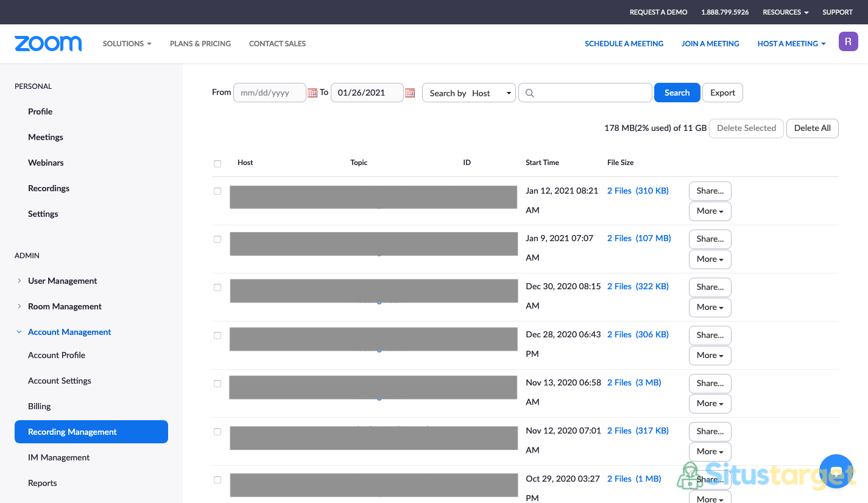Click the magnifier icon in search box
This screenshot has width=868, height=503.
pos(530,93)
